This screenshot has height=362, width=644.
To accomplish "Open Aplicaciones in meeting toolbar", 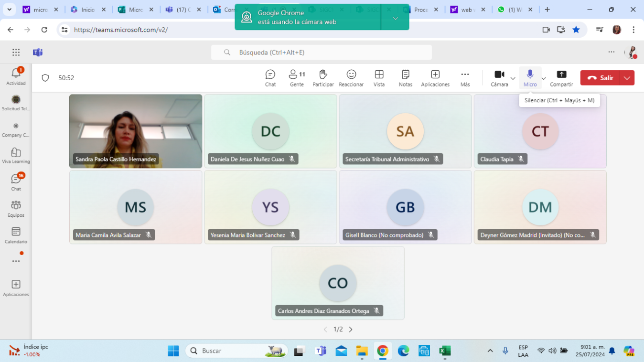I will pos(435,78).
